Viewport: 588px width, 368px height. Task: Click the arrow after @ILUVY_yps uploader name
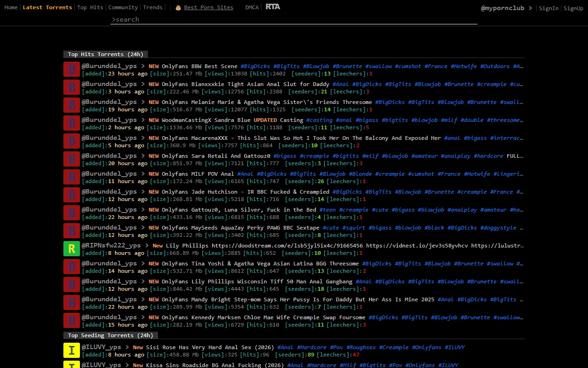126,347
